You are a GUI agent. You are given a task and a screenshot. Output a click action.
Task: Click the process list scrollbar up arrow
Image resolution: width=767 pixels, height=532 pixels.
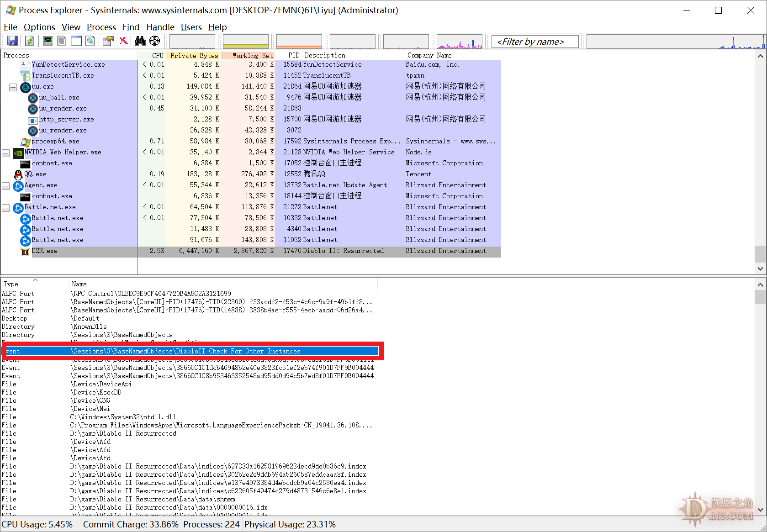(760, 56)
